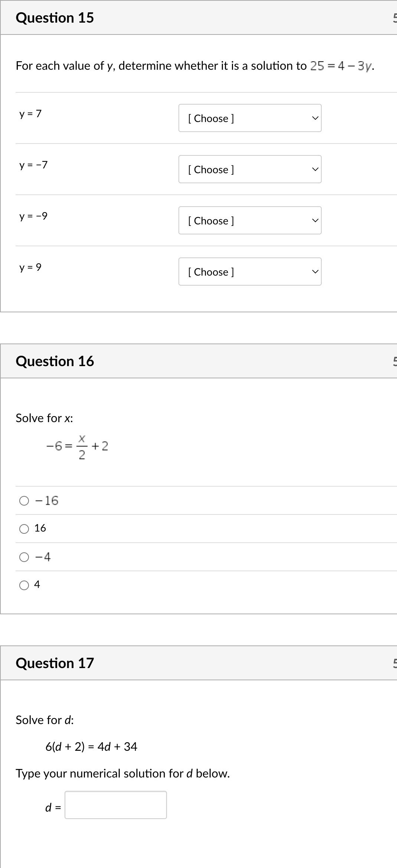Open the dropdown next to y = -9

coord(250,220)
